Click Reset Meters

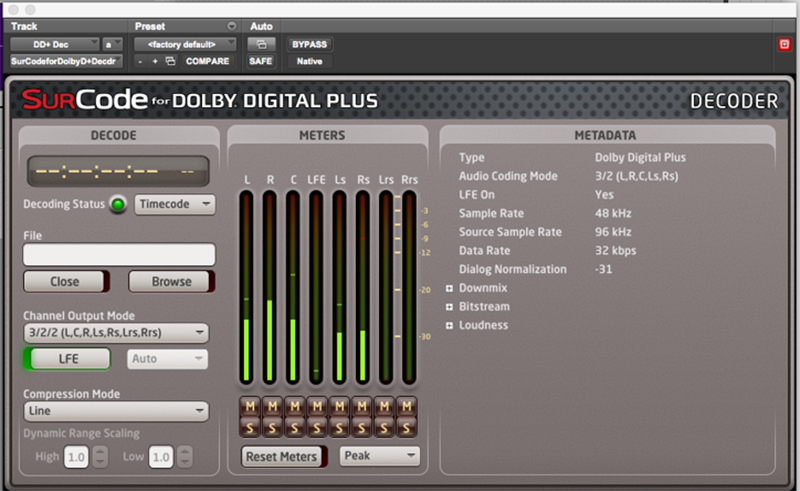click(x=282, y=457)
